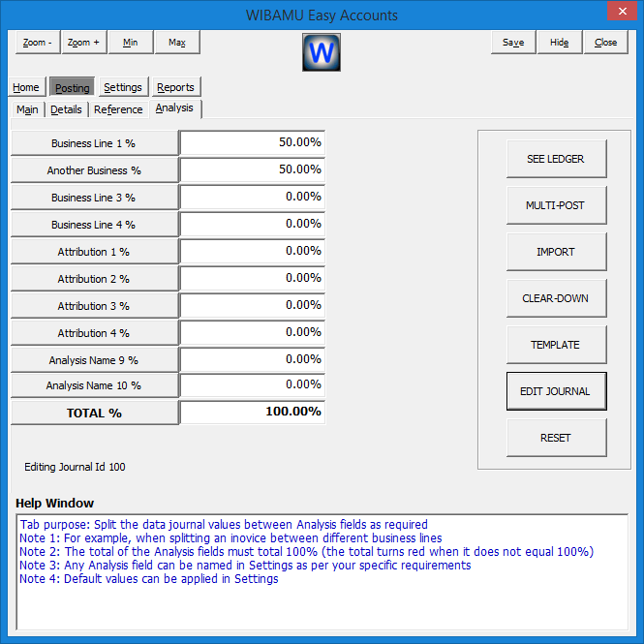Screen dimensions: 644x644
Task: Close the window with red X
Action: (623, 11)
